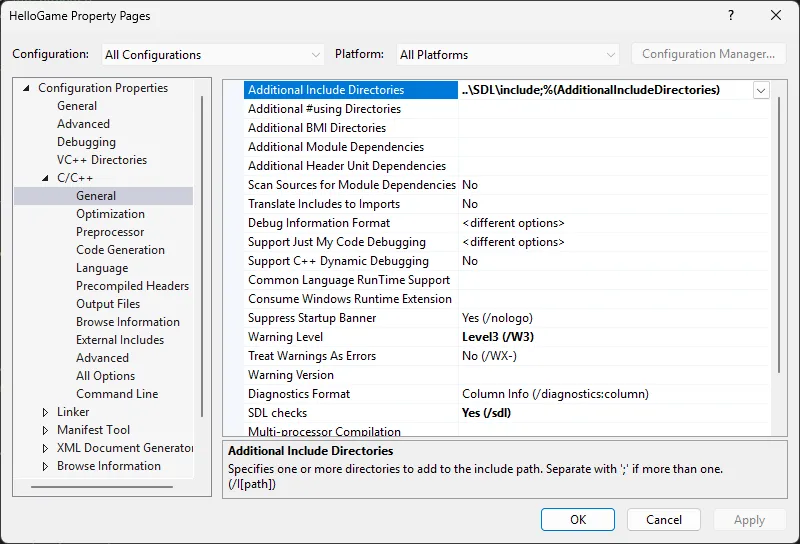
Task: Collapse the C/C++ tree node
Action: point(46,178)
